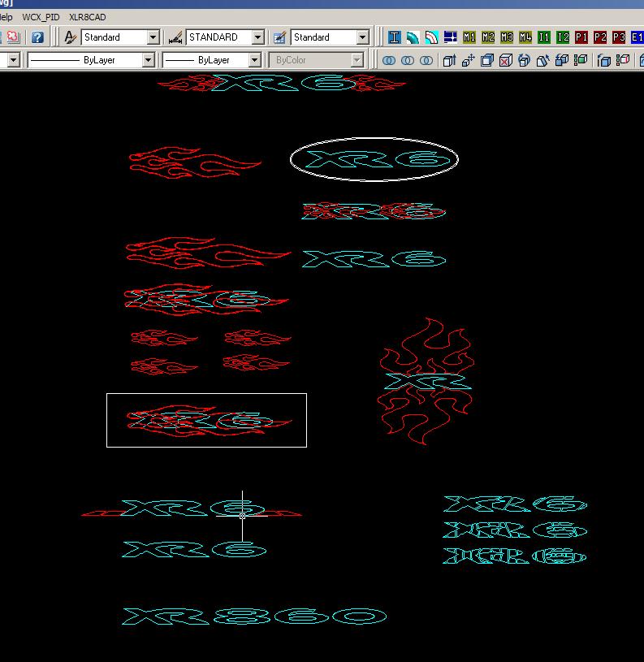Open the XLR8CAD menu
Image resolution: width=644 pixels, height=662 pixels.
pos(88,16)
